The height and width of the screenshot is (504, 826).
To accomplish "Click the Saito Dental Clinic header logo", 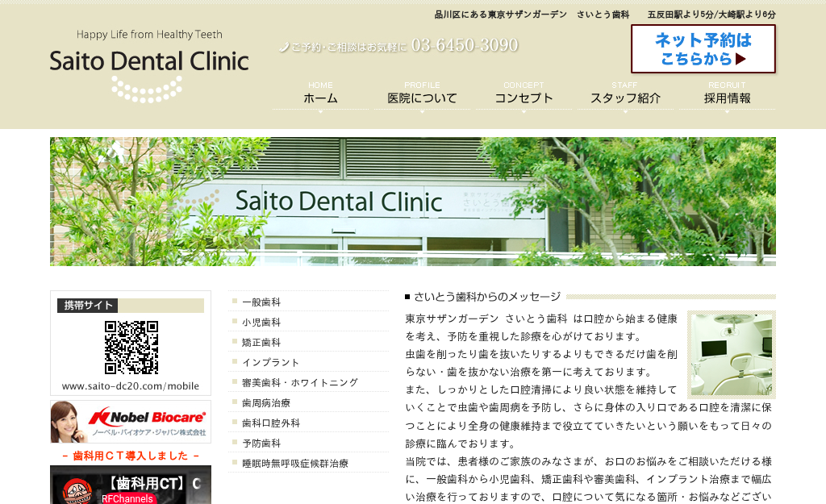I will pos(149,66).
